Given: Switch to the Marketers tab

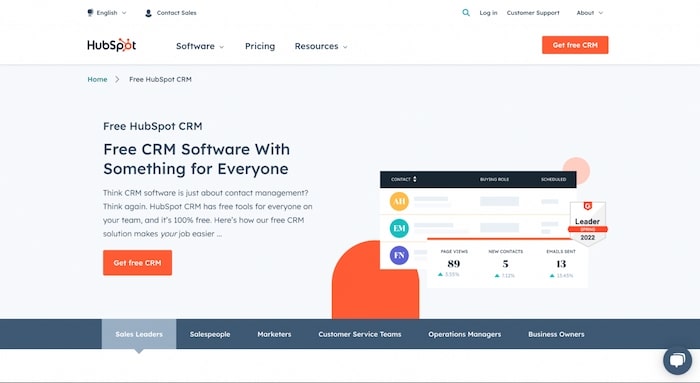Looking at the screenshot, I should 274,334.
